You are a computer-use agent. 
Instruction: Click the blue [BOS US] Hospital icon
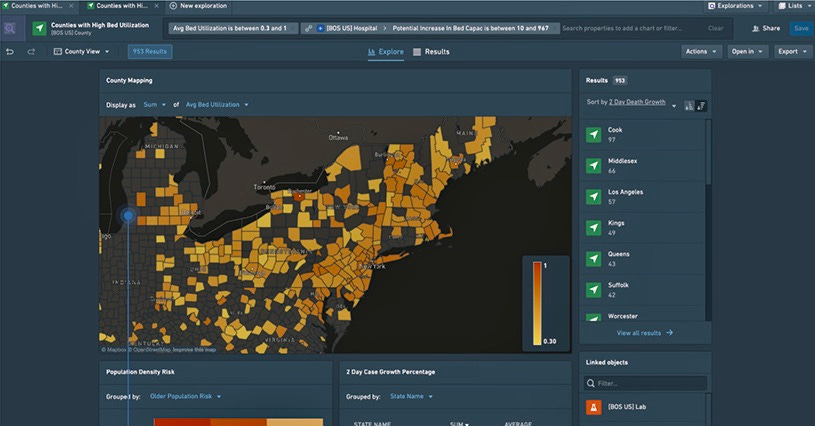click(x=320, y=29)
